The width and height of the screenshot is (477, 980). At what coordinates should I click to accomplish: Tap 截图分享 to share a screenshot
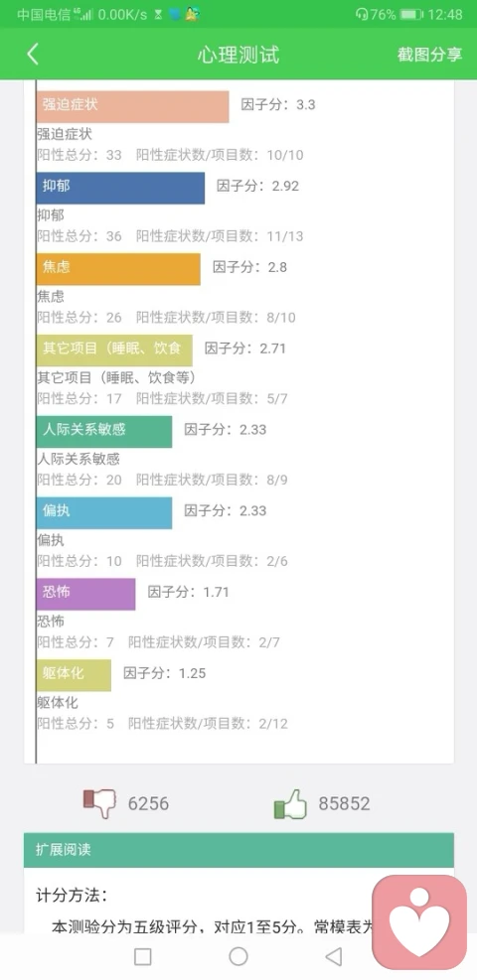(429, 55)
